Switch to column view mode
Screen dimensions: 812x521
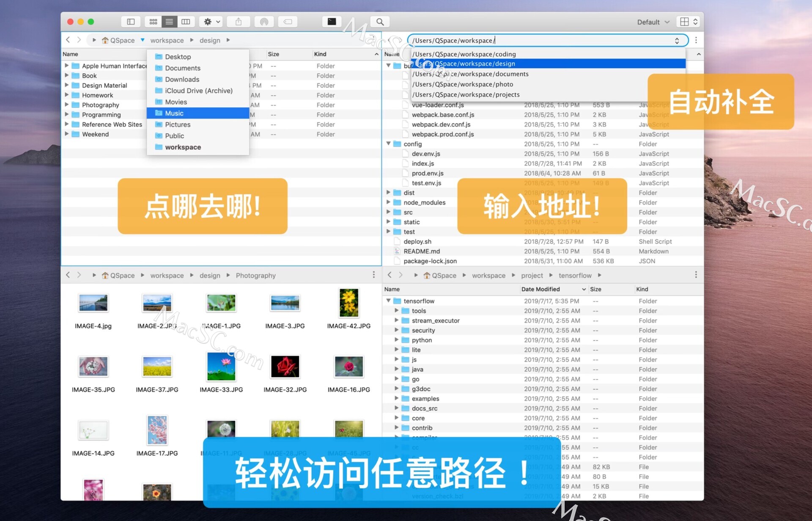click(x=186, y=22)
